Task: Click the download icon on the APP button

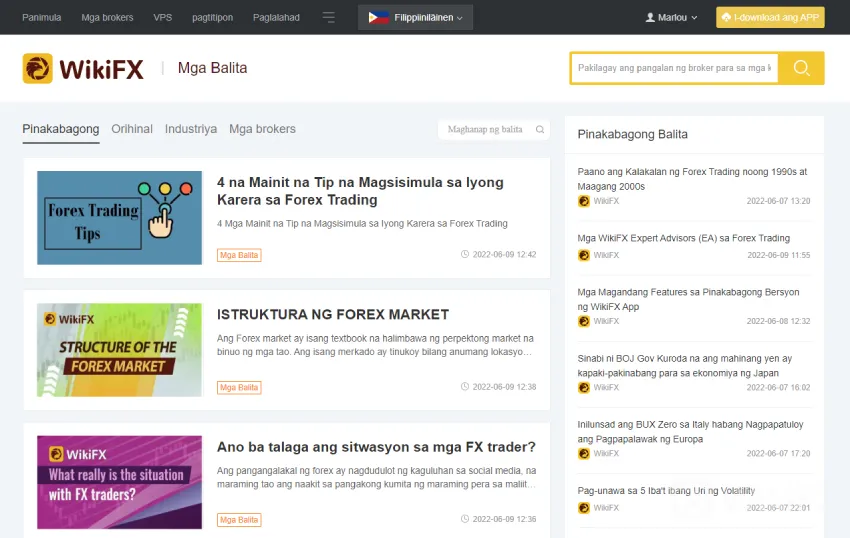Action: [726, 17]
